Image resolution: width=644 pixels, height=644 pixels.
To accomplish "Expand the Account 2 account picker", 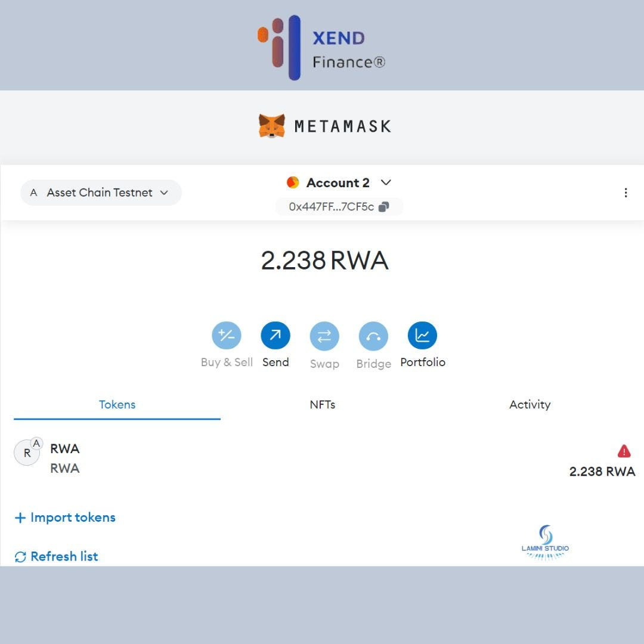I will pyautogui.click(x=339, y=182).
